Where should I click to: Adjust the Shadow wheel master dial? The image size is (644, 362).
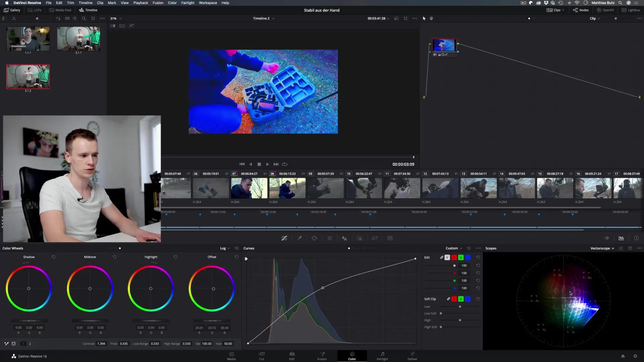click(x=29, y=321)
